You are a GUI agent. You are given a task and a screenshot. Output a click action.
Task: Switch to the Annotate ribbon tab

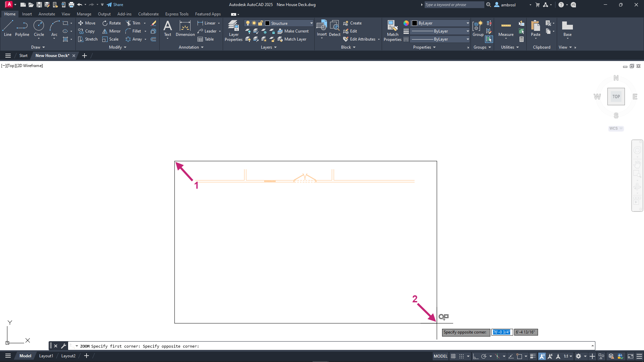click(47, 14)
